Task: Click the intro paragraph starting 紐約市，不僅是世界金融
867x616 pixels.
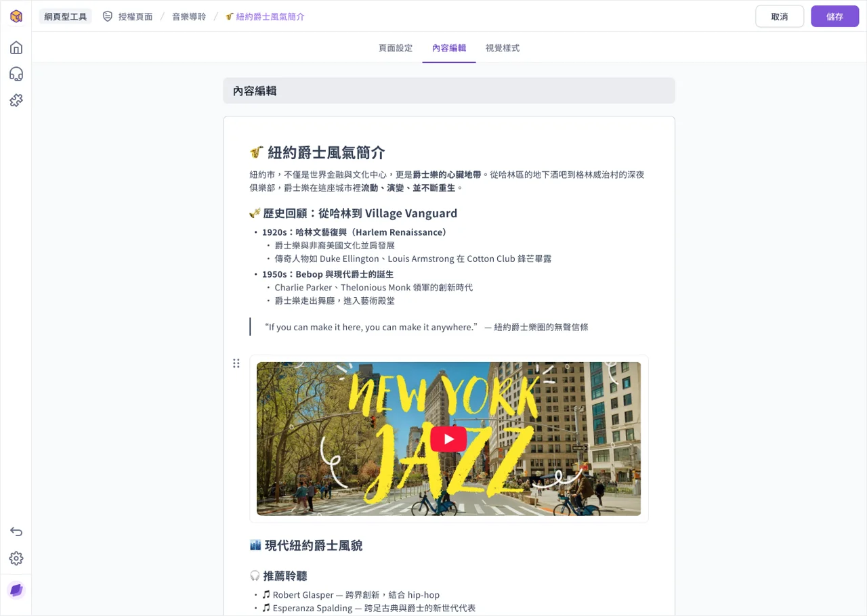Action: 447,181
